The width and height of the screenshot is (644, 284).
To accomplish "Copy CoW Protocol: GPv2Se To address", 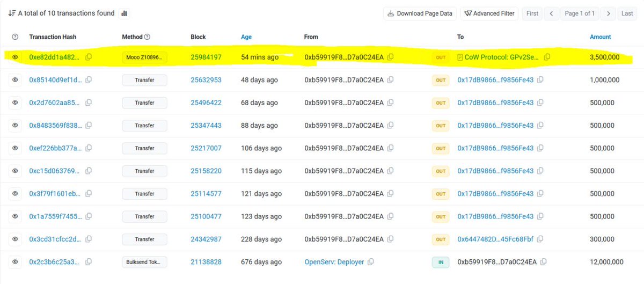I will coord(547,57).
